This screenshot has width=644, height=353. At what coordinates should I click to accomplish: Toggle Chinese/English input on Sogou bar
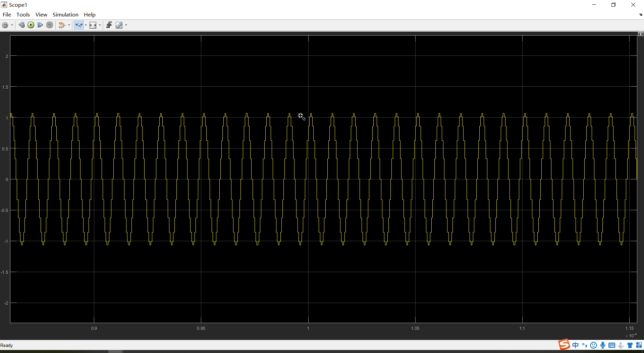coord(576,345)
